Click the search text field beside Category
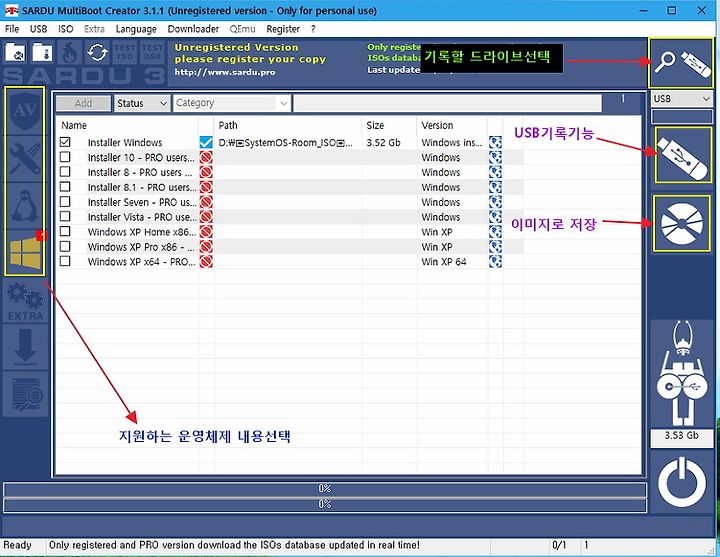Image resolution: width=720 pixels, height=557 pixels. [x=447, y=103]
